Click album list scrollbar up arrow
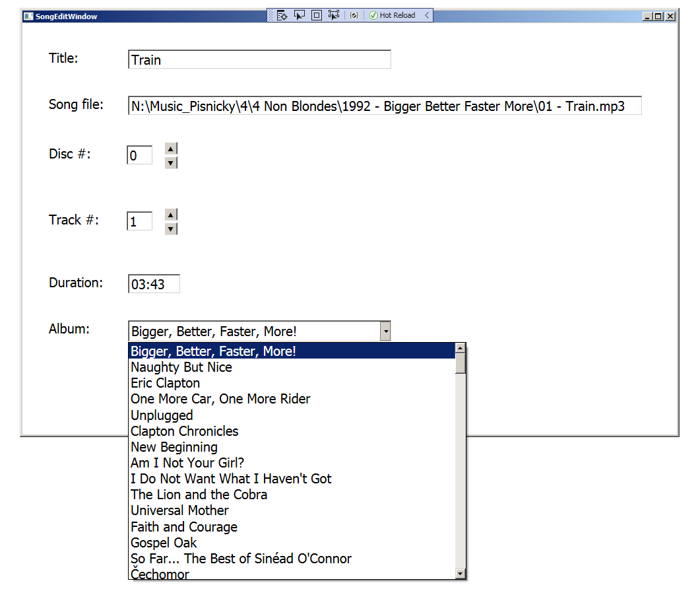This screenshot has height=589, width=700. 461,348
